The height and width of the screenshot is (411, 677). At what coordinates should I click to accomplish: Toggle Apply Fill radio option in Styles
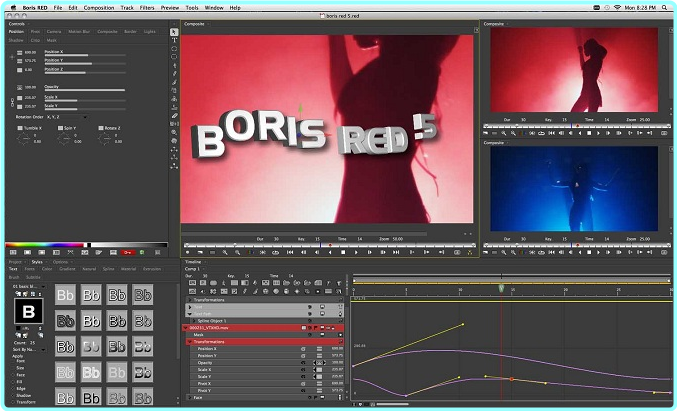13,382
